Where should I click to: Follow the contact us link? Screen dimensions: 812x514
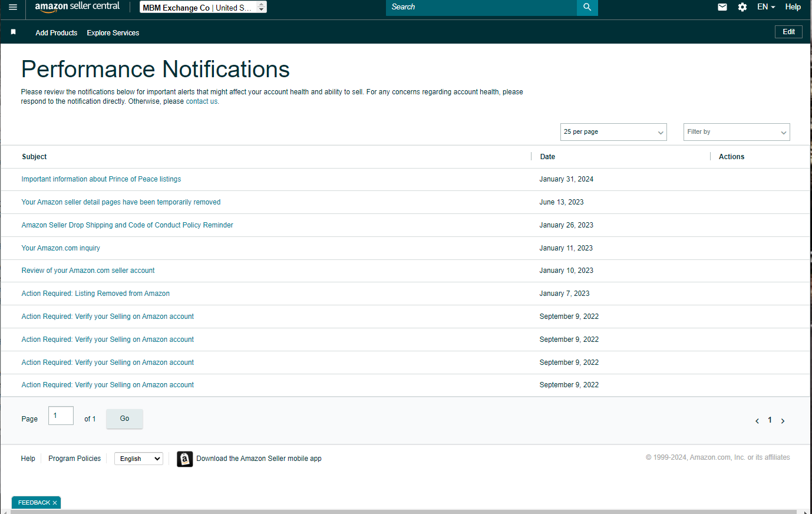tap(202, 101)
